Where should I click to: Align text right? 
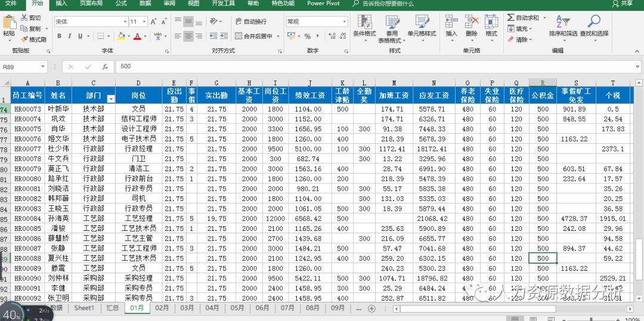(199, 36)
